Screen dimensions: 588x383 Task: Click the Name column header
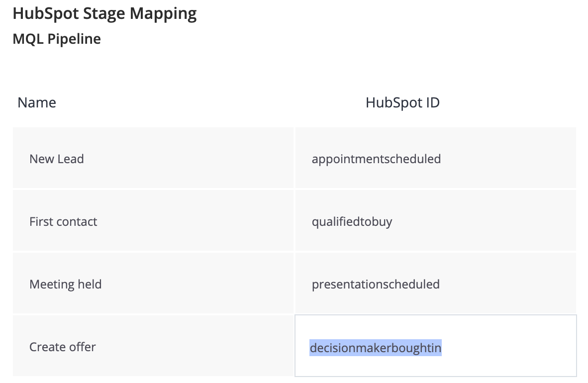[x=37, y=102]
